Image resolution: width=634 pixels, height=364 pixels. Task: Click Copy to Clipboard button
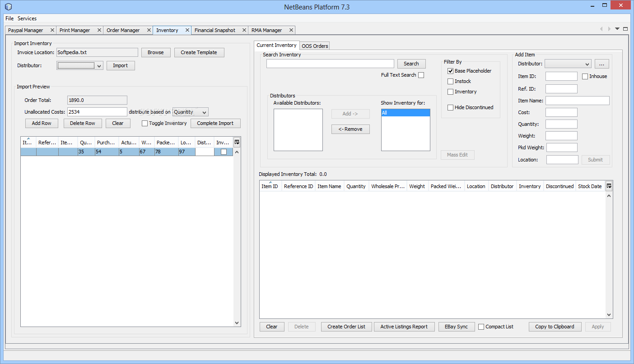point(555,327)
